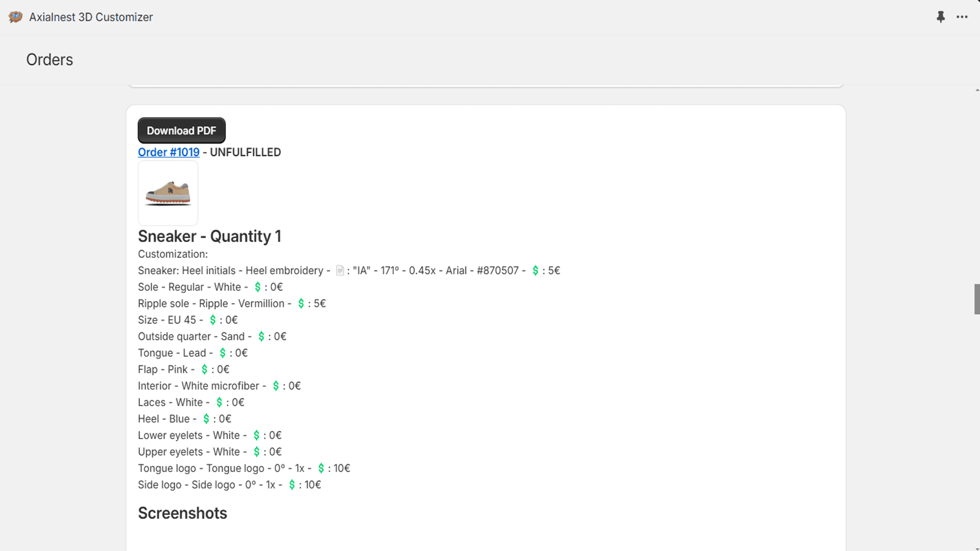Click the dollar icon on Size EU 45 row

213,320
